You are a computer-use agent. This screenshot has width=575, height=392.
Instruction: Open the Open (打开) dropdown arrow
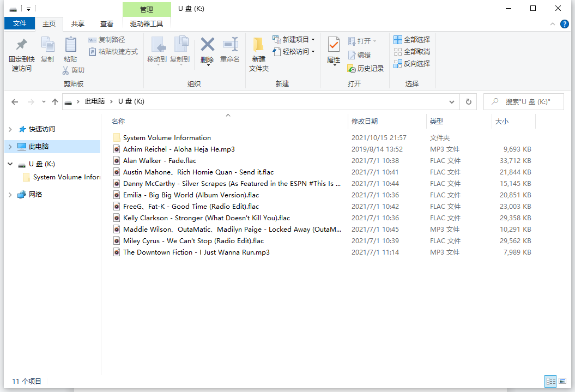[374, 41]
